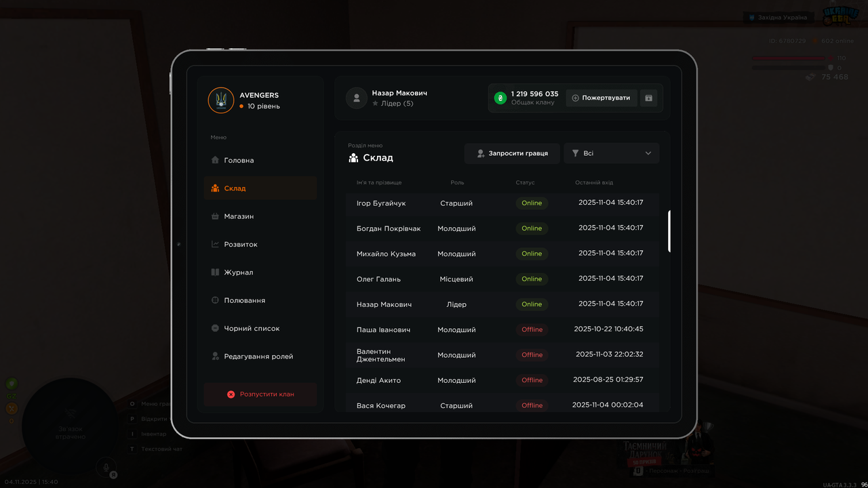Select member Денді Акито
The width and height of the screenshot is (868, 488).
click(x=502, y=380)
